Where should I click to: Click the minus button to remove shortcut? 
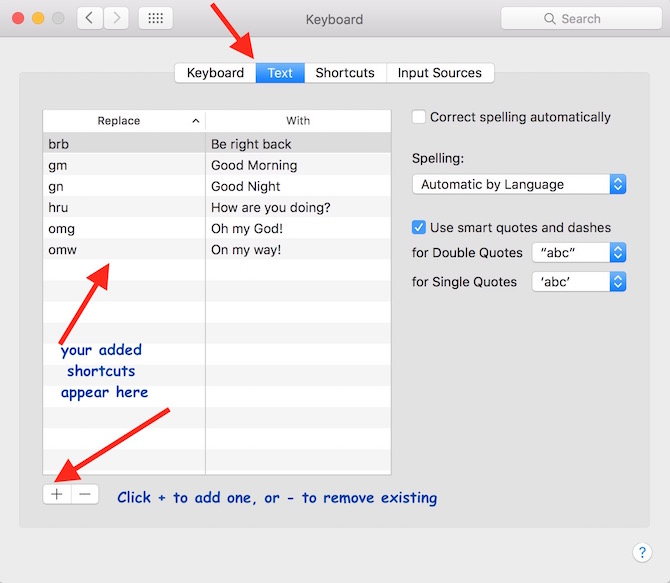click(85, 494)
